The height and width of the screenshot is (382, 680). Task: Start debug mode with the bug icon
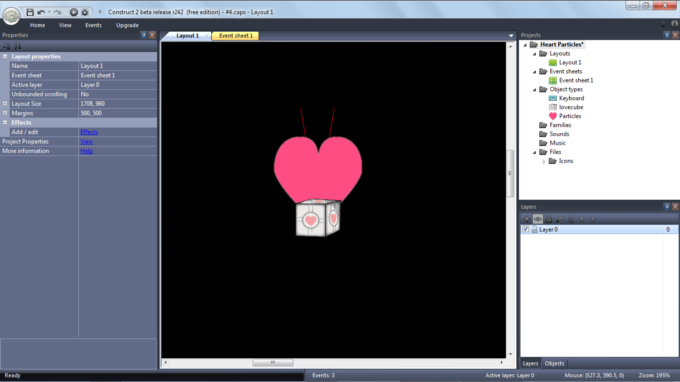click(x=85, y=12)
